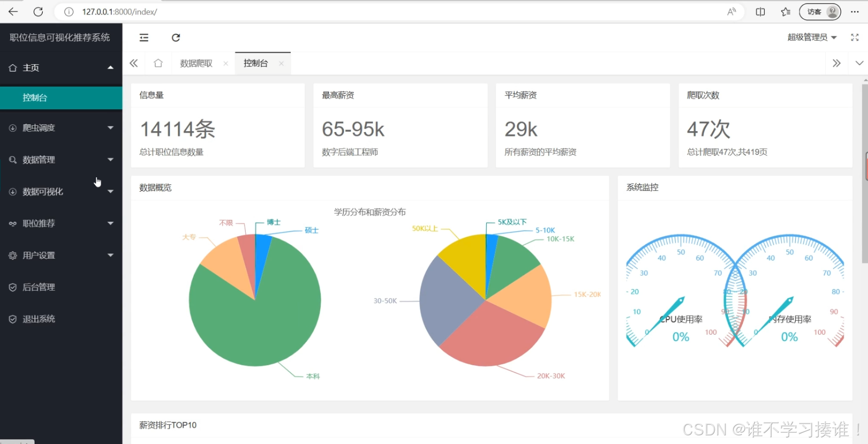Click the 访客 profile button
The width and height of the screenshot is (868, 444).
point(820,12)
